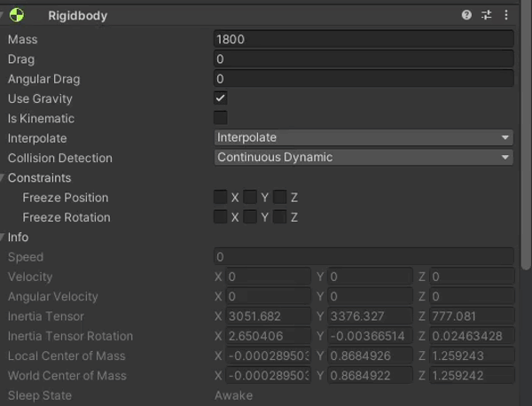Viewport: 532px width, 406px height.
Task: Click the Angular Drag label
Action: (x=44, y=79)
